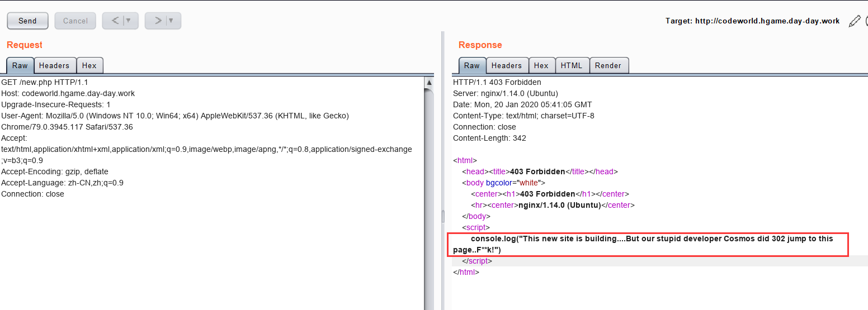Click the 'Host: codeworld.hgame.day-day.work' header line
Screen dimensions: 868x310
click(68, 93)
